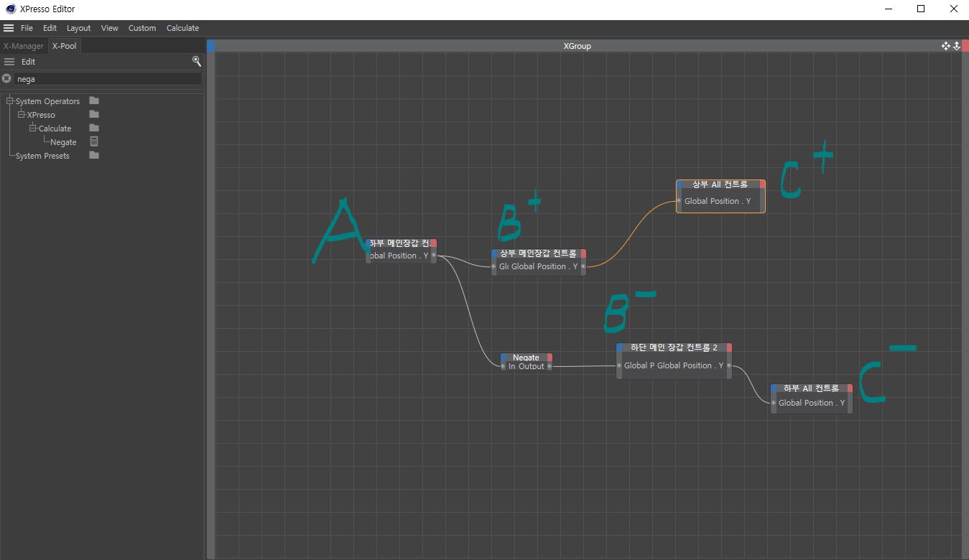This screenshot has width=969, height=560.
Task: Open the X-Pool Edit menu
Action: 28,62
